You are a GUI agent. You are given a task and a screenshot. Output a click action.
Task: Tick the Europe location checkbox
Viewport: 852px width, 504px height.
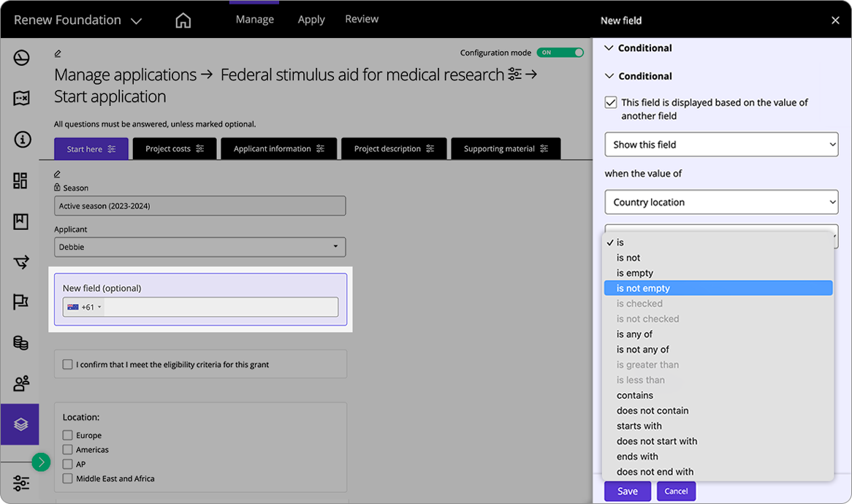pyautogui.click(x=68, y=435)
